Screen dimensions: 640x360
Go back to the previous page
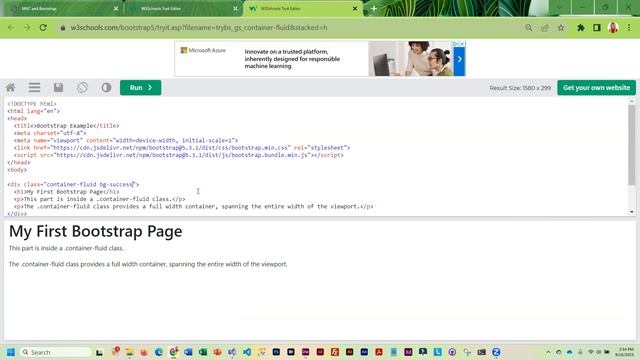pyautogui.click(x=11, y=28)
